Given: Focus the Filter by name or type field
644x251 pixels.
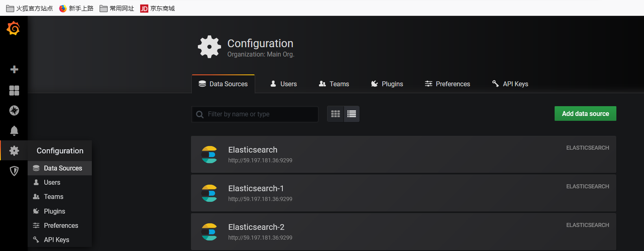Looking at the screenshot, I should (x=260, y=114).
